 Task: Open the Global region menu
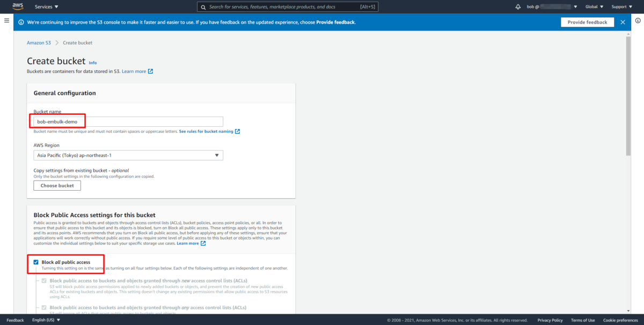tap(594, 7)
